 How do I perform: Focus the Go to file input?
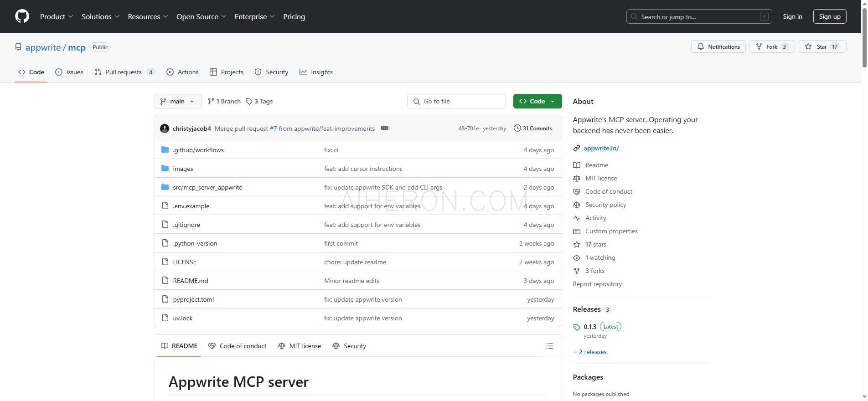[456, 101]
